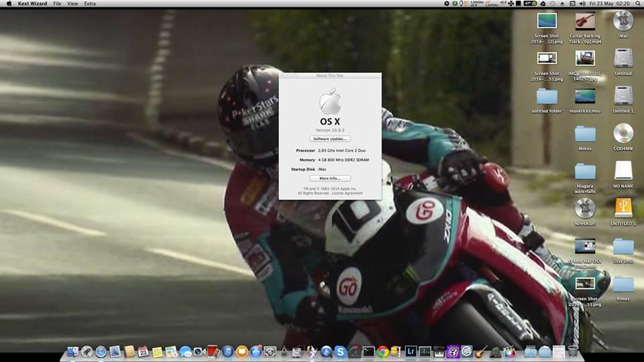Open the License Agreement link

point(347,193)
